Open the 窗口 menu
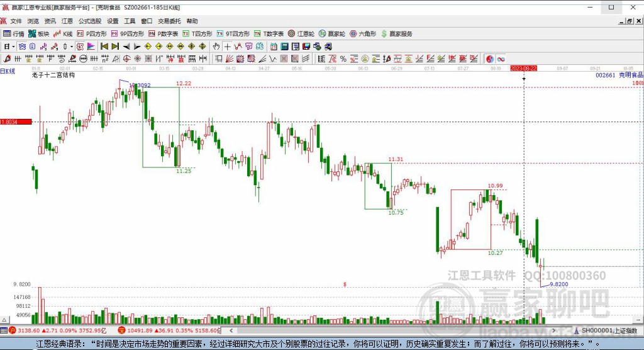644x350 pixels. tap(147, 21)
